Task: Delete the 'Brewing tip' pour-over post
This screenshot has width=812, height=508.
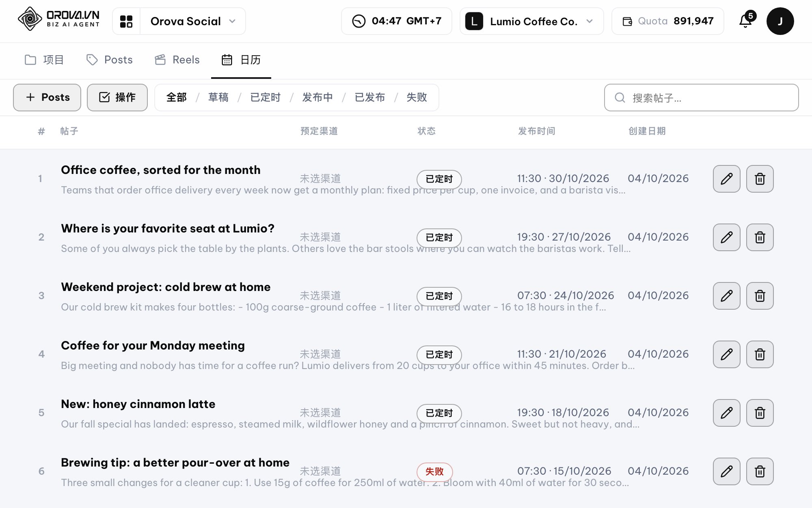Action: click(x=760, y=471)
